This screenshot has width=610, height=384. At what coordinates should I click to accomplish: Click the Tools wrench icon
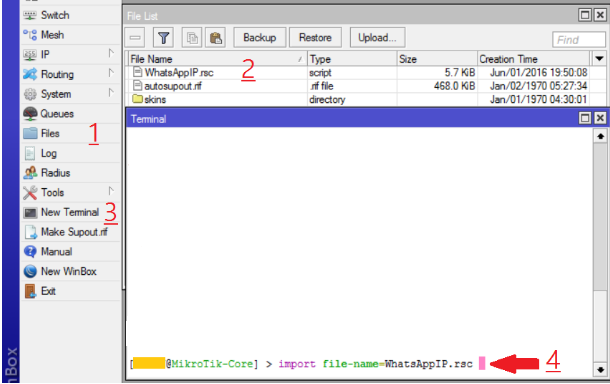[30, 193]
